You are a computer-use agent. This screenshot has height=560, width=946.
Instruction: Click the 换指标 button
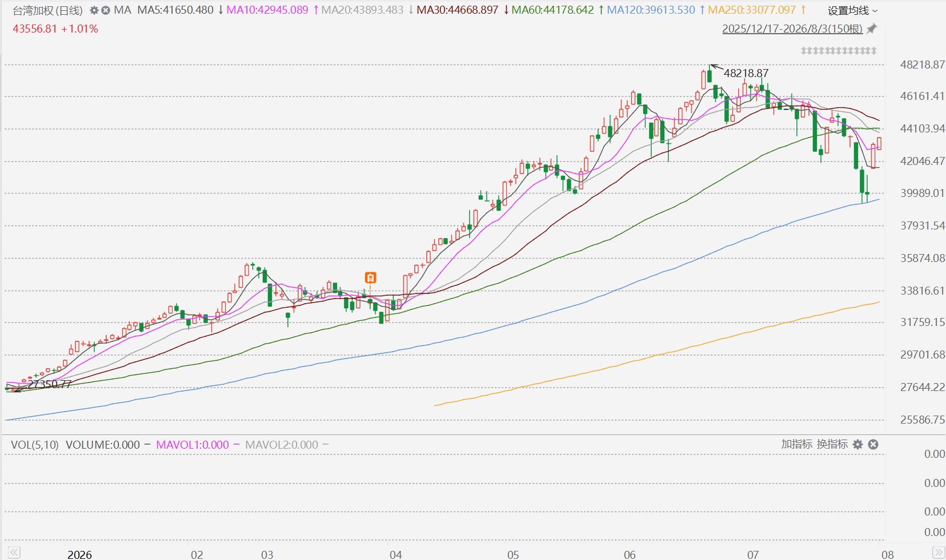(x=832, y=444)
